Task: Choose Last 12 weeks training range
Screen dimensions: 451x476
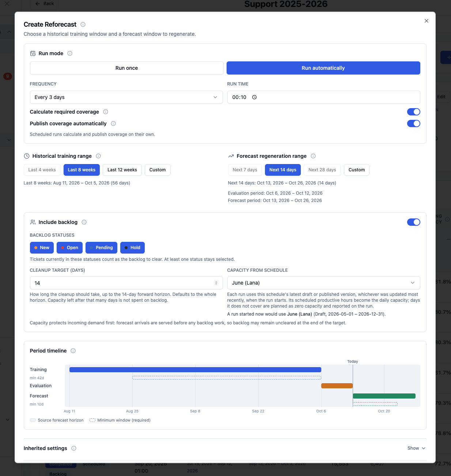Action: 122,170
